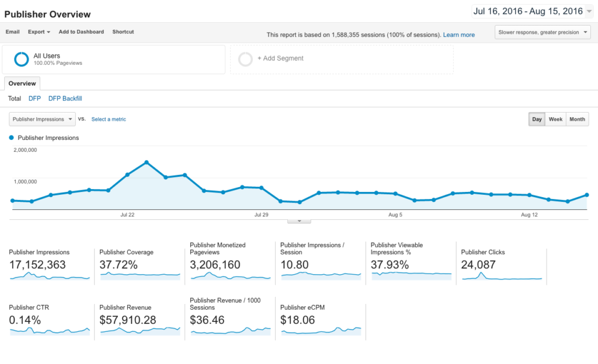Click the Publisher Revenue sparkline chart

pos(140,331)
